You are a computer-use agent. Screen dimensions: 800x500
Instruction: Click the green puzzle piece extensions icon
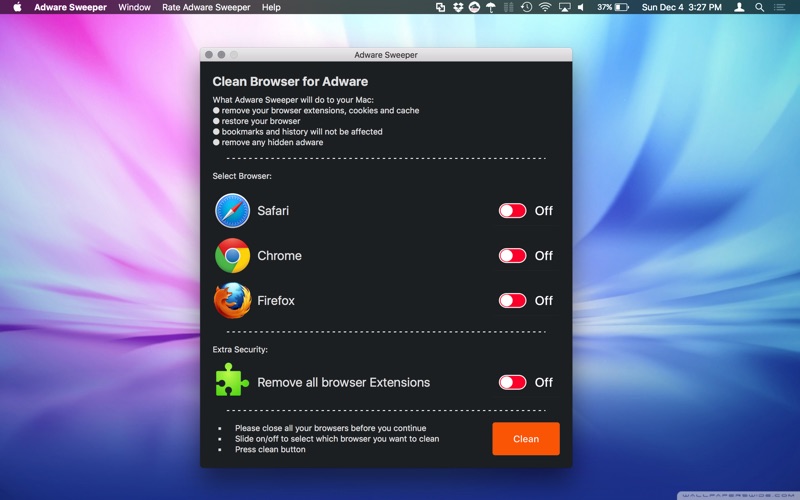coord(232,380)
